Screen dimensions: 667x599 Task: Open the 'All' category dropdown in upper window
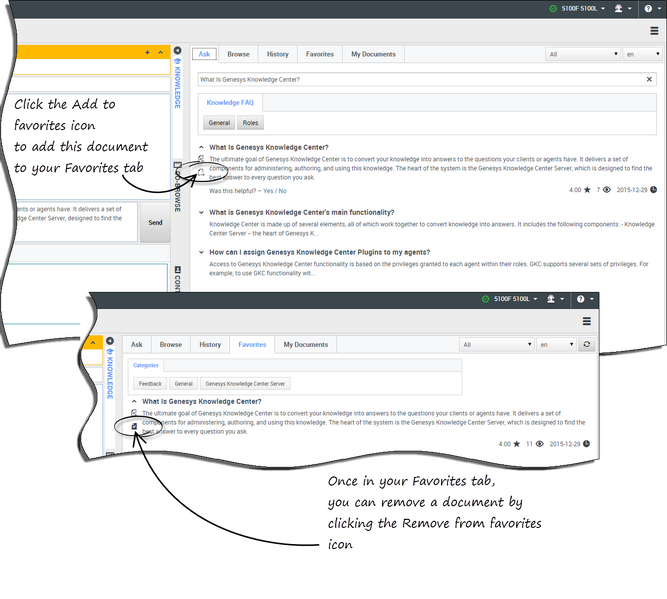click(x=582, y=54)
